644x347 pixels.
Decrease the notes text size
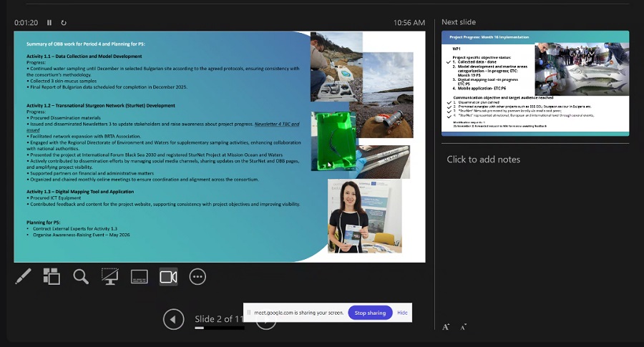pyautogui.click(x=463, y=327)
